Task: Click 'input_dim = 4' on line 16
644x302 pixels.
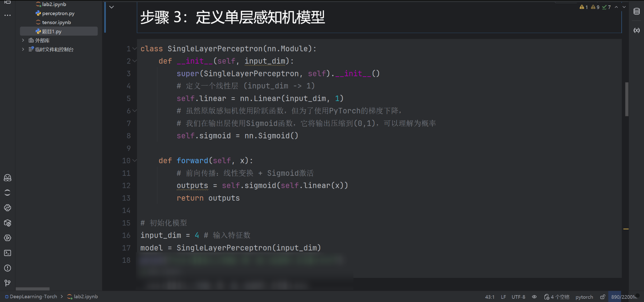Action: pyautogui.click(x=170, y=235)
